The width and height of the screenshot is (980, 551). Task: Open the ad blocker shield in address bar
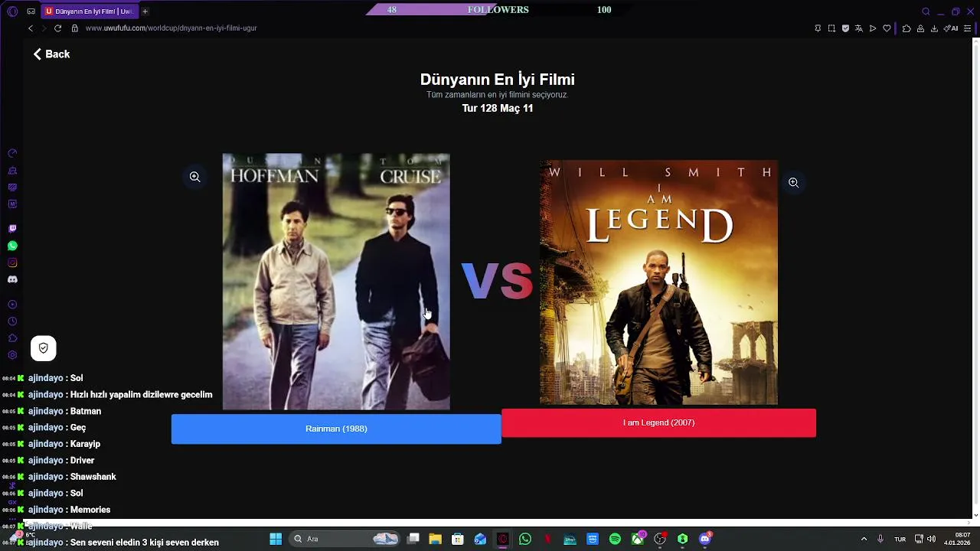[845, 28]
